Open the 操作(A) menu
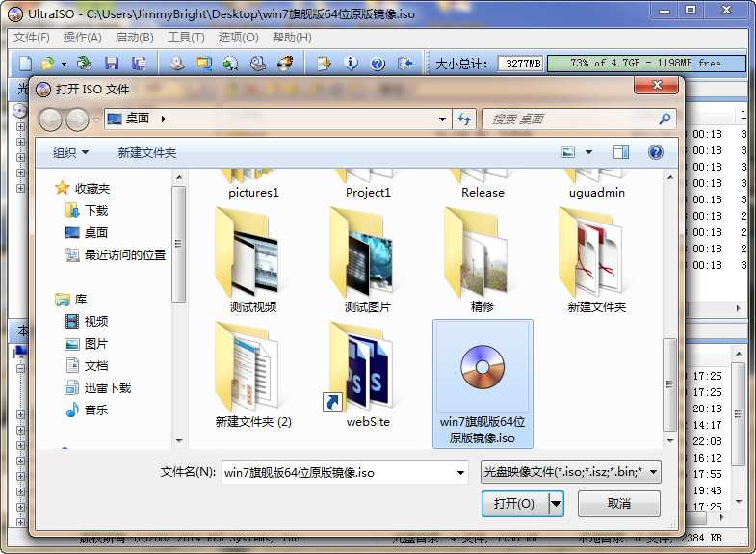 click(83, 38)
